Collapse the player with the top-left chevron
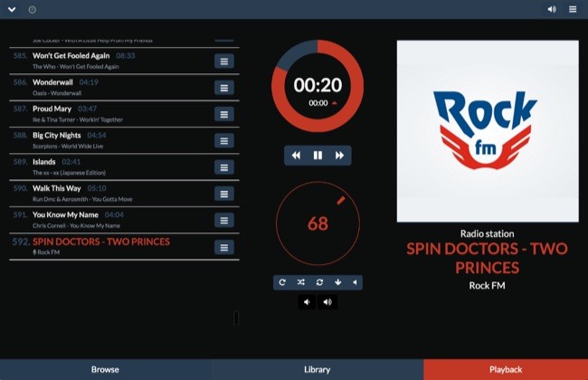The height and width of the screenshot is (380, 588). (12, 9)
